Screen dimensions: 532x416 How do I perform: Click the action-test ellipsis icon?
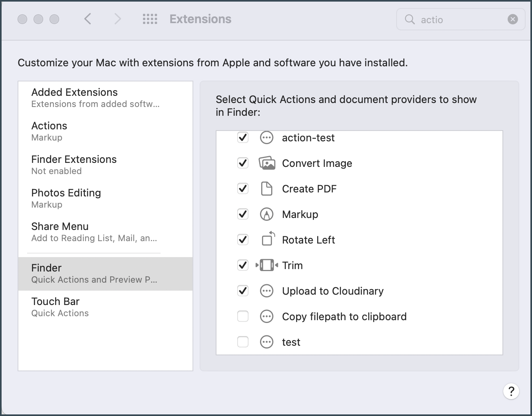(267, 138)
